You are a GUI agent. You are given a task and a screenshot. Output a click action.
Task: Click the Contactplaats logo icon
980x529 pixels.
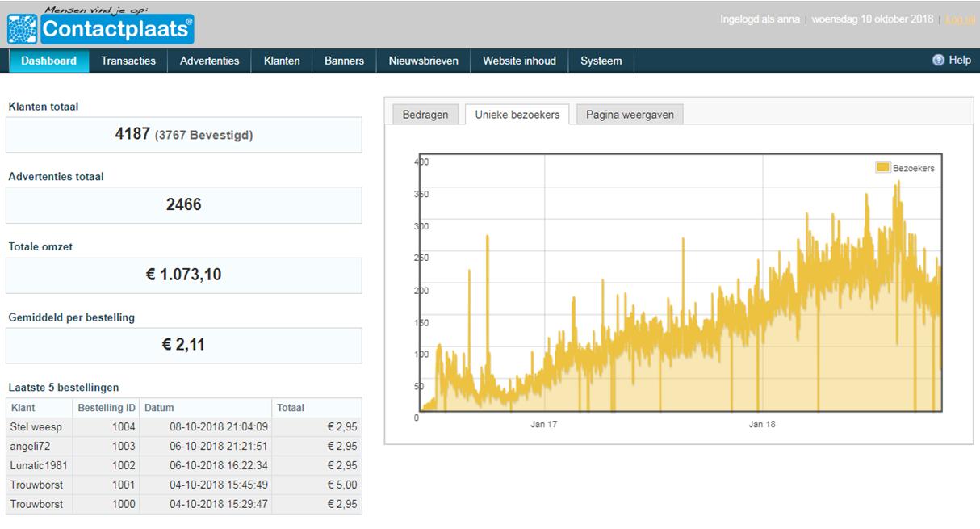[x=22, y=30]
